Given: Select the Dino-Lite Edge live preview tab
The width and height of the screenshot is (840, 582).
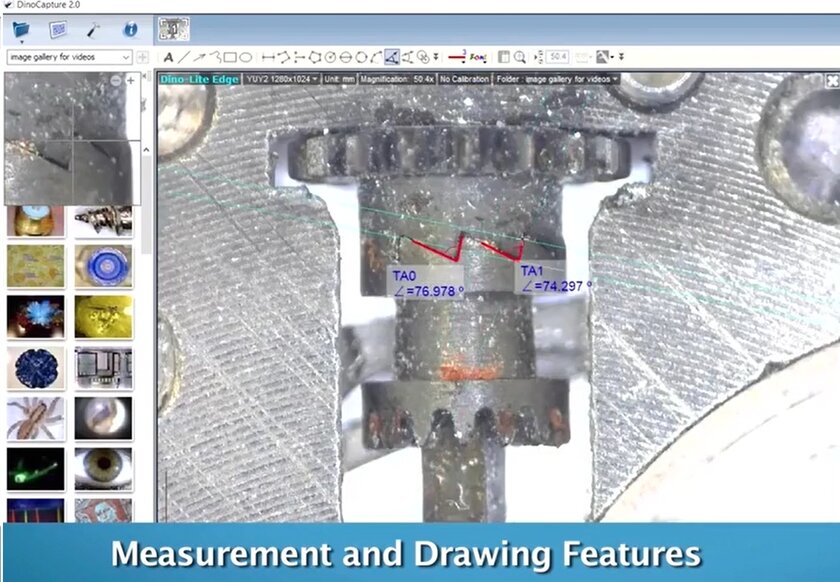Looking at the screenshot, I should tap(199, 79).
